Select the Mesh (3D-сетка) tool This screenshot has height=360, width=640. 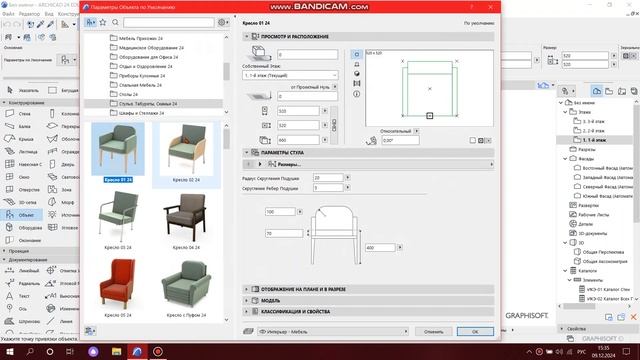[x=20, y=202]
